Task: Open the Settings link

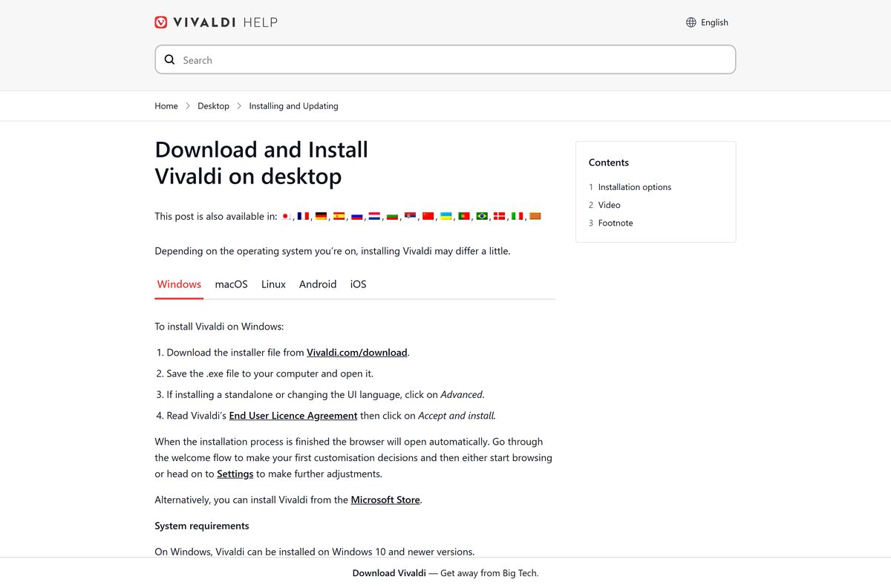Action: click(x=235, y=474)
